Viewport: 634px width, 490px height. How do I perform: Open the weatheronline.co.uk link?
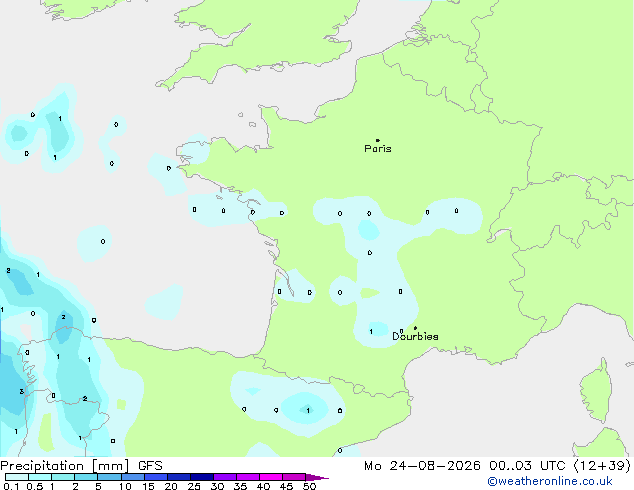550,481
